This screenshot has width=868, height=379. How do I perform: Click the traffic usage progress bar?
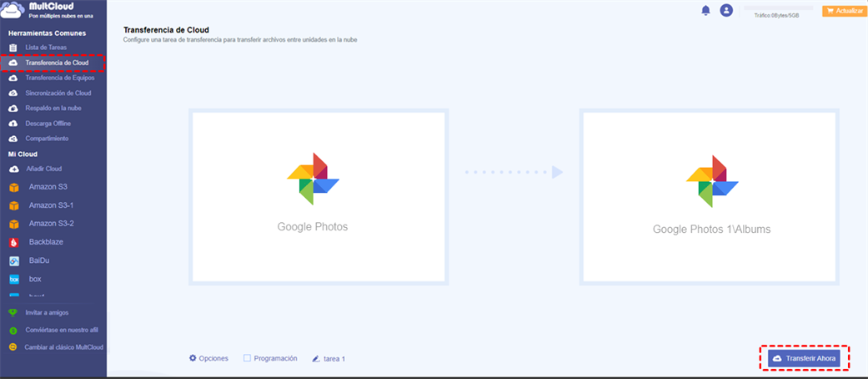(x=778, y=8)
